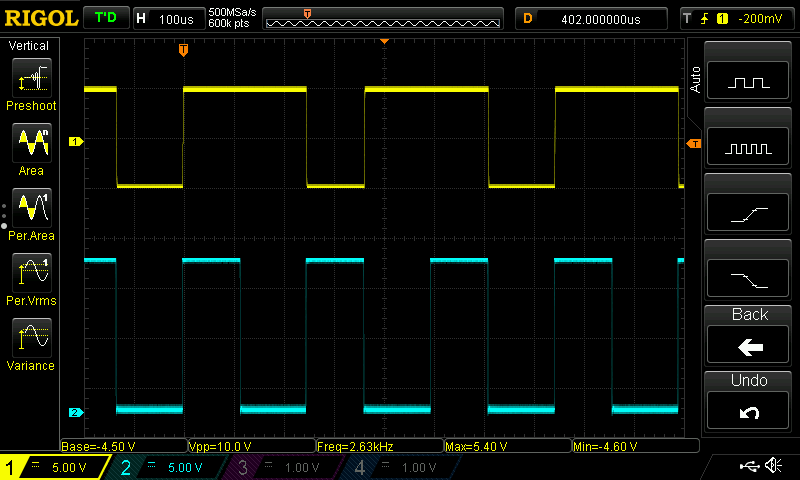Select the falling edge slope softkey

(748, 279)
